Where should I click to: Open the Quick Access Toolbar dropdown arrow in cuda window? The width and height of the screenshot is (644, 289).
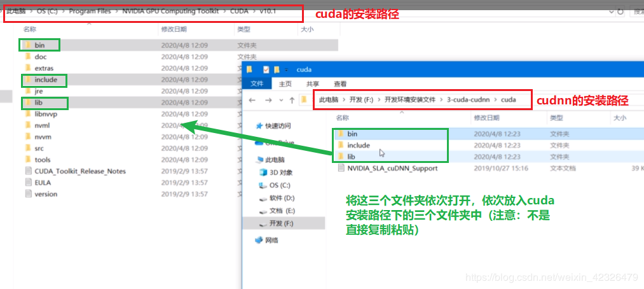286,70
